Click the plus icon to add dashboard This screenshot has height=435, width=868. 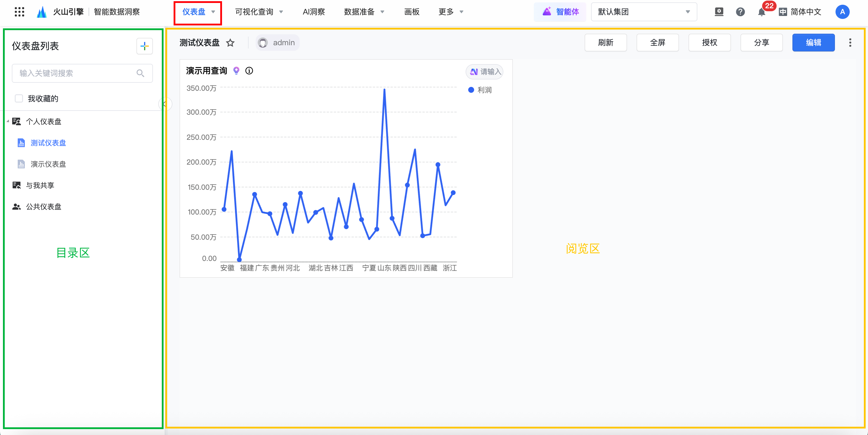[x=145, y=46]
